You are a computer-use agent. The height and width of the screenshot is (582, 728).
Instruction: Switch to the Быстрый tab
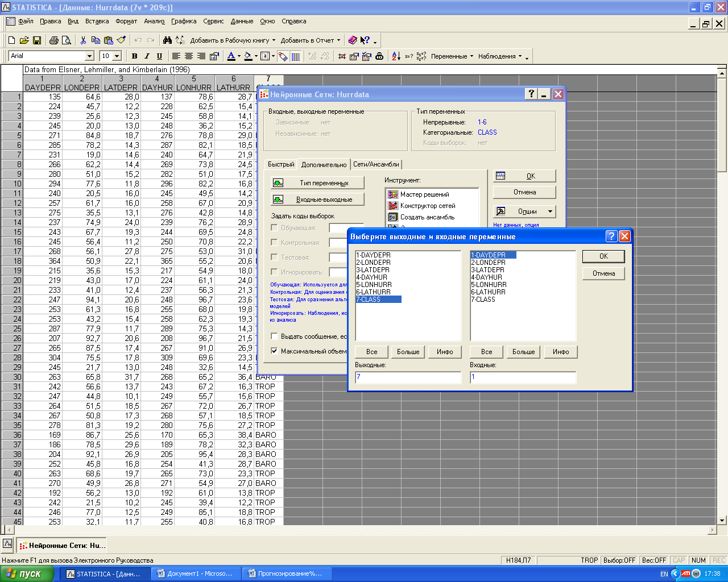(x=281, y=164)
